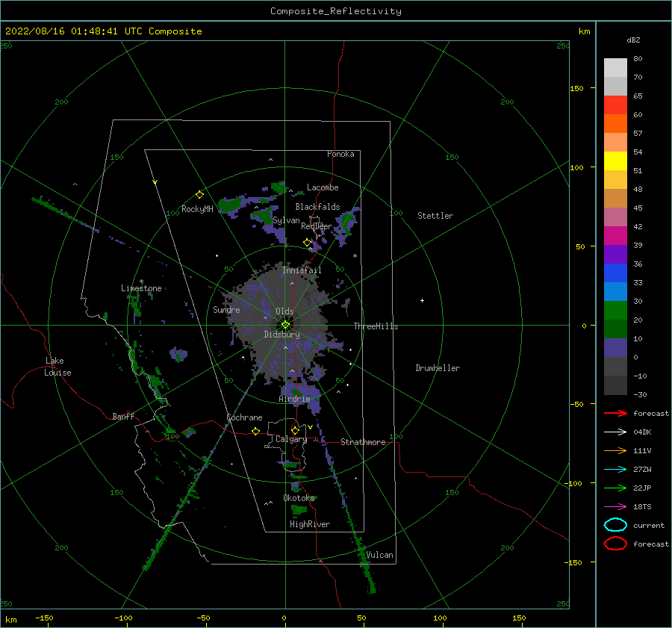Pick the cyan 27ZW arrow legend icon

click(x=615, y=470)
